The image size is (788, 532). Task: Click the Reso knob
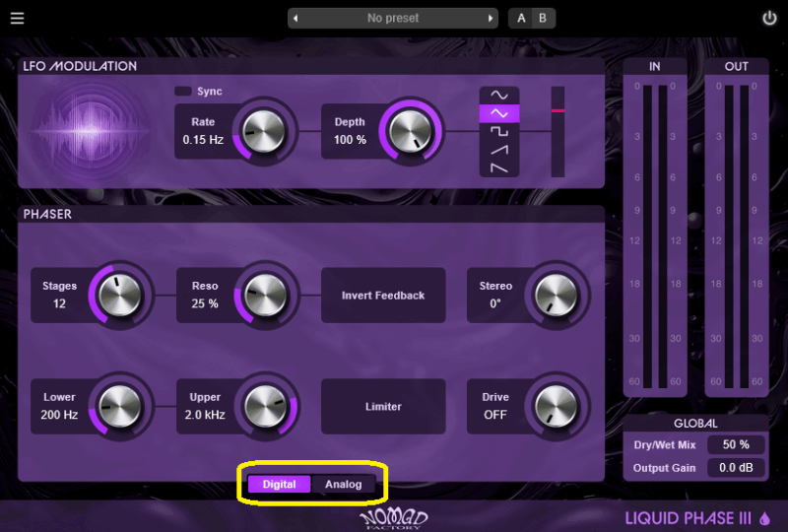[x=265, y=296]
